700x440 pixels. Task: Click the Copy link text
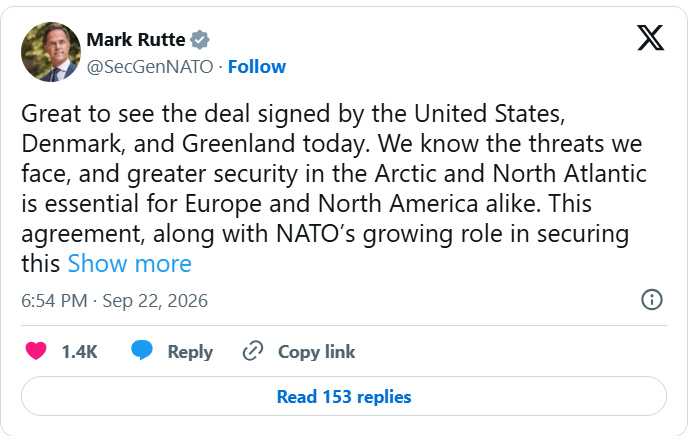[317, 352]
